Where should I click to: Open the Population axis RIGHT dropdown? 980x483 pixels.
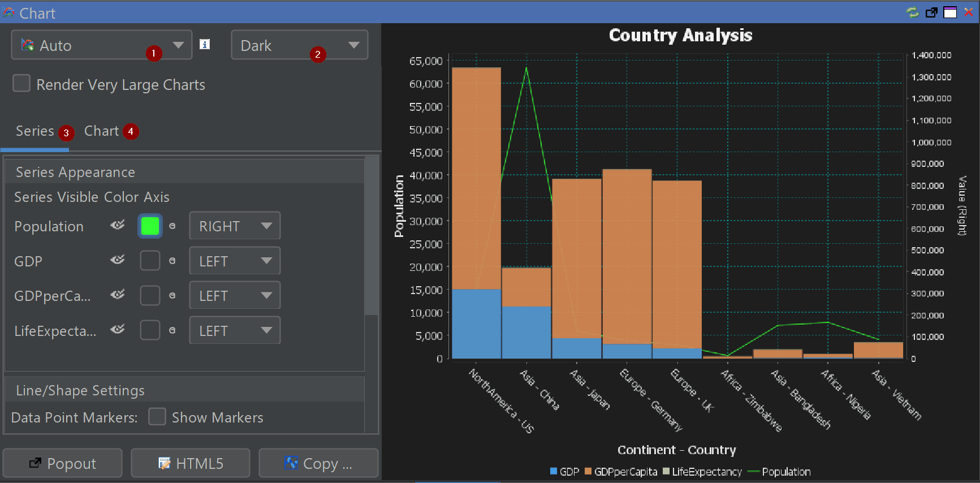tap(235, 226)
